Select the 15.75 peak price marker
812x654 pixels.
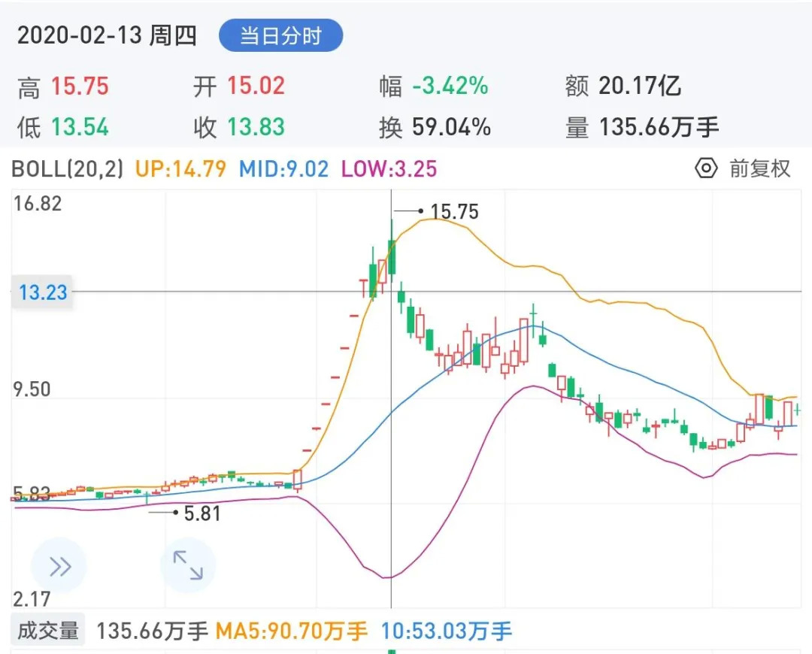453,212
